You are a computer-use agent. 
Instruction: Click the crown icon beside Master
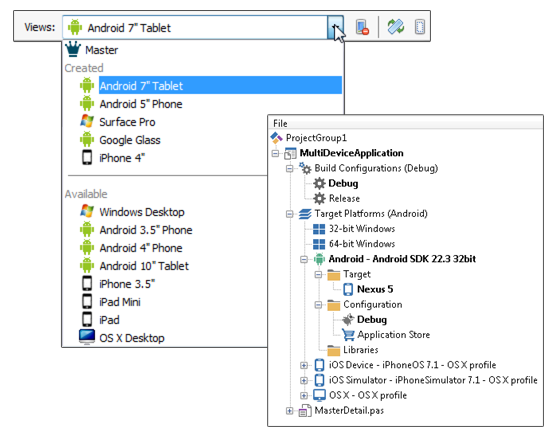click(x=73, y=49)
